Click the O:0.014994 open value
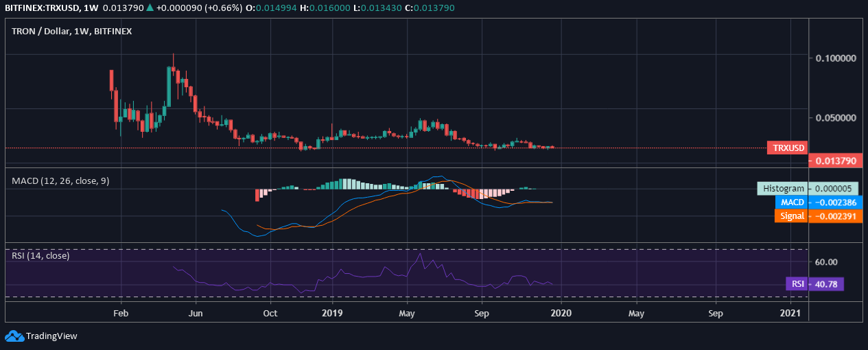 coord(272,8)
